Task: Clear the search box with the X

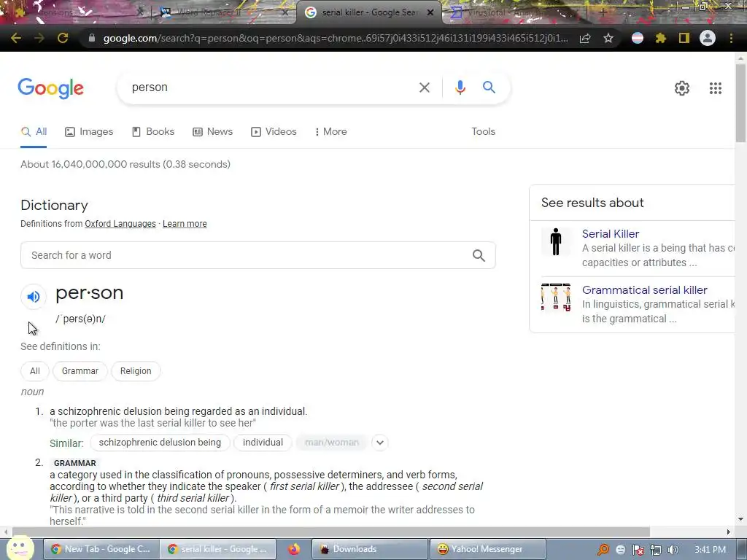Action: point(424,87)
